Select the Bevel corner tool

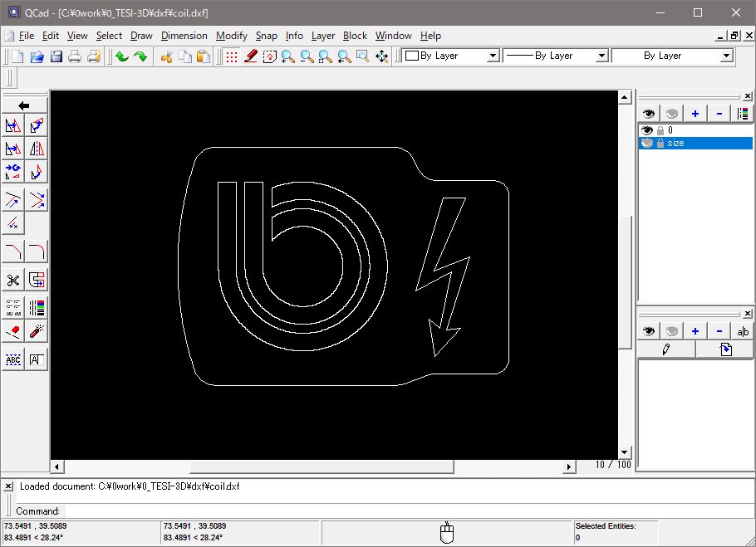(13, 252)
